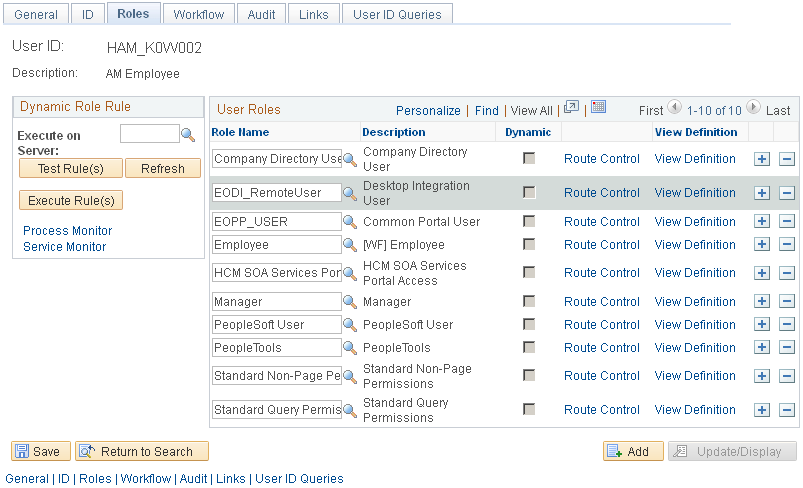
Task: Click the Refresh button
Action: [x=163, y=168]
